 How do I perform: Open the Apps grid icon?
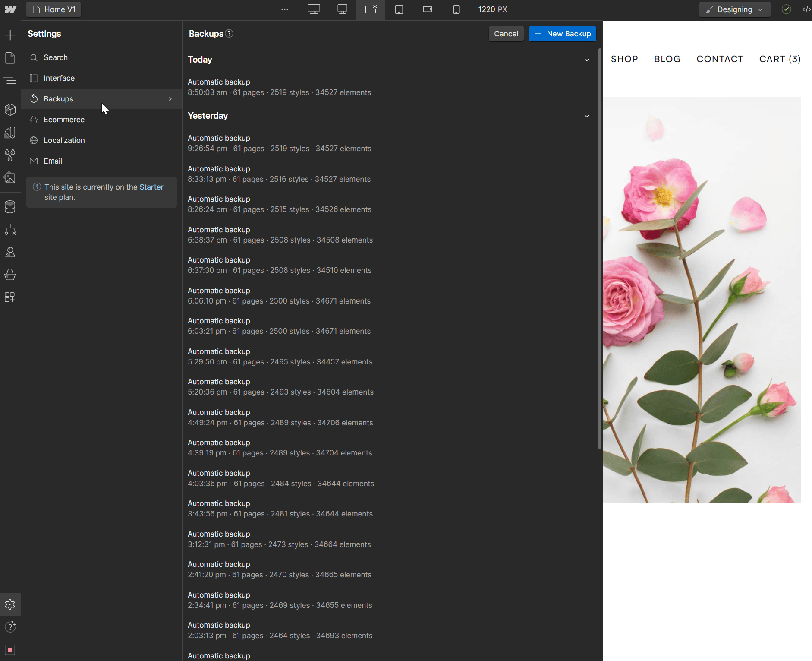10,297
